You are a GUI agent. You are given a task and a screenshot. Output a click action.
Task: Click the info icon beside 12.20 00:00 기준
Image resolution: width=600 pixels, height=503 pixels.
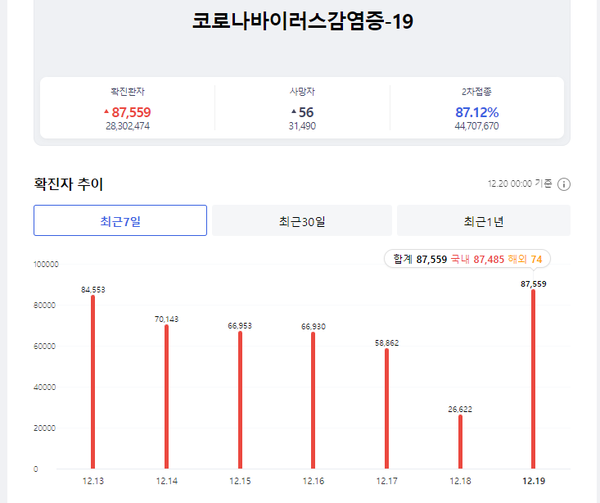[x=564, y=184]
